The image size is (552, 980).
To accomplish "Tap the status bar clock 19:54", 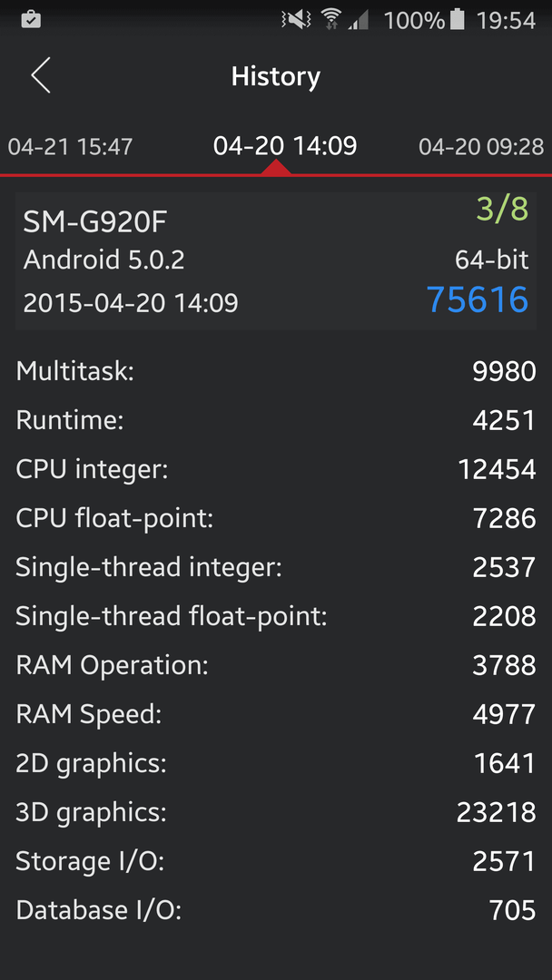I will click(x=507, y=21).
